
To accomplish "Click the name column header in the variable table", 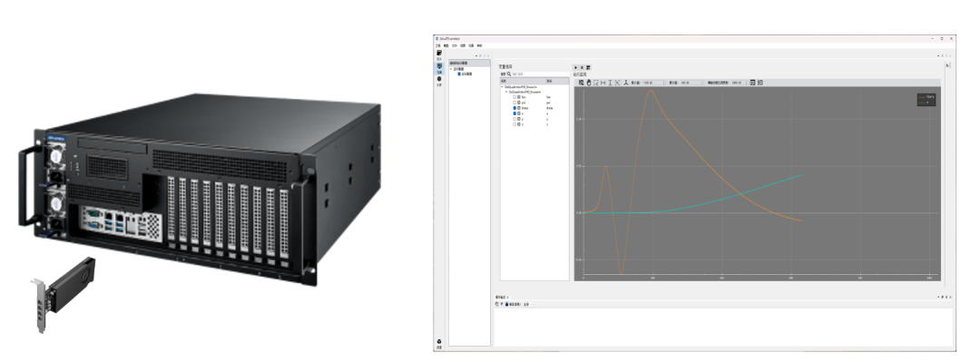I will (x=524, y=81).
